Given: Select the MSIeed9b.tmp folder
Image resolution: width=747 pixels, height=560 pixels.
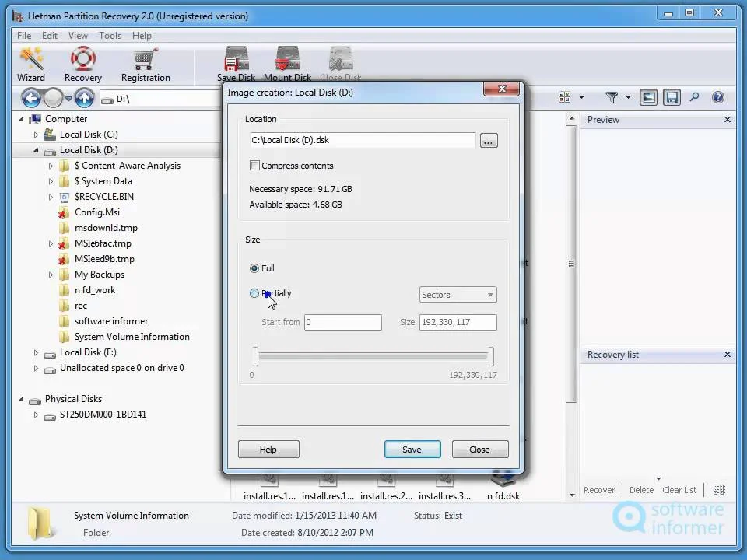Looking at the screenshot, I should (x=104, y=259).
